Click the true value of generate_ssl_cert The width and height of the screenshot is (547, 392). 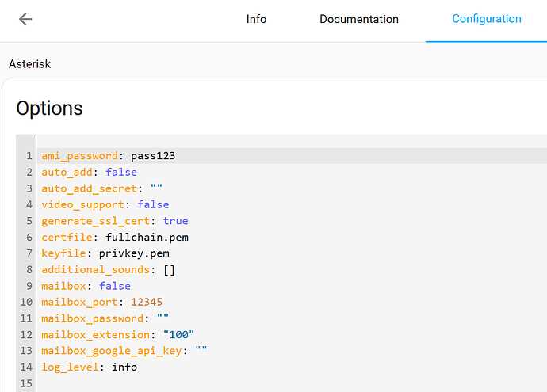(175, 221)
